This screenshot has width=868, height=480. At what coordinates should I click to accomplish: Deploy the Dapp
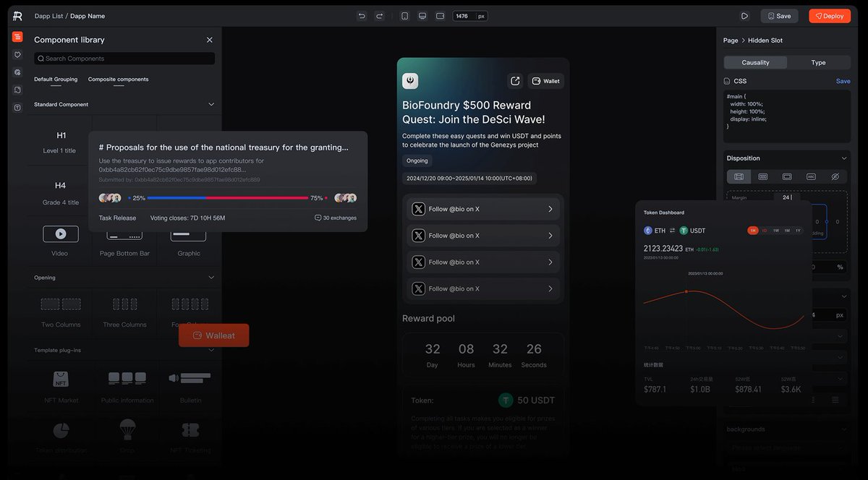click(830, 16)
